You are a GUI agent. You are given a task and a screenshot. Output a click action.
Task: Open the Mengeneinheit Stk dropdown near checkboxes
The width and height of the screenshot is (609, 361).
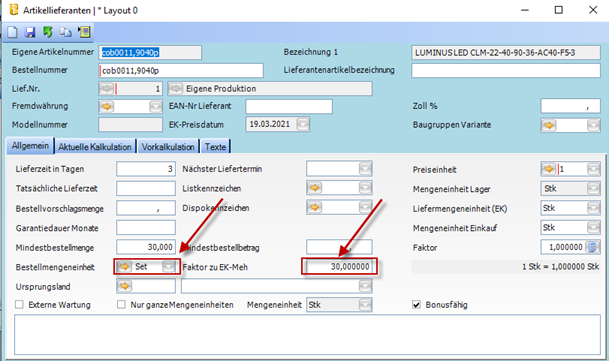[365, 305]
